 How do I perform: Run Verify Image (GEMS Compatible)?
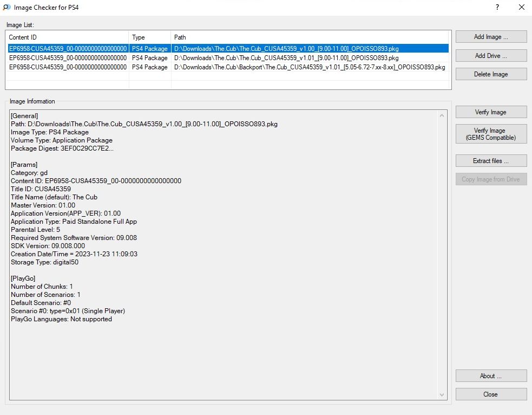click(x=491, y=134)
